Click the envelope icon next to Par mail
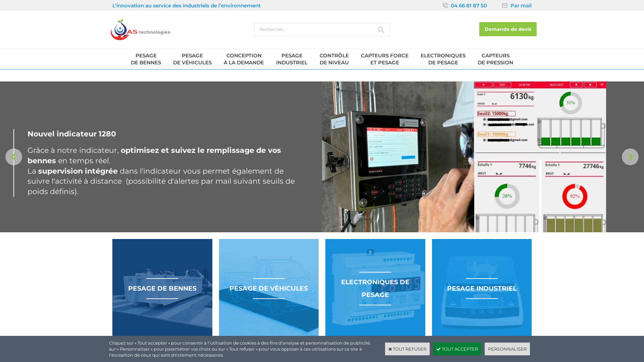This screenshot has width=644, height=362. click(x=504, y=5)
